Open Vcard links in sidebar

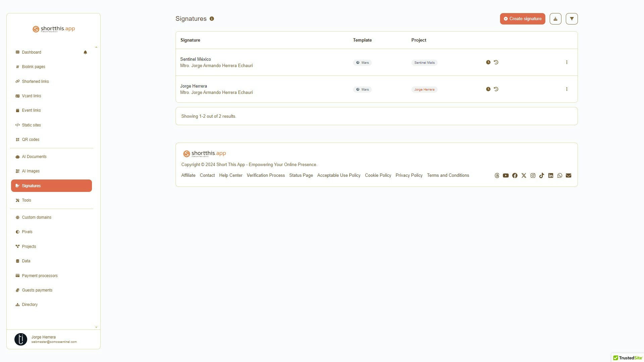coord(32,96)
